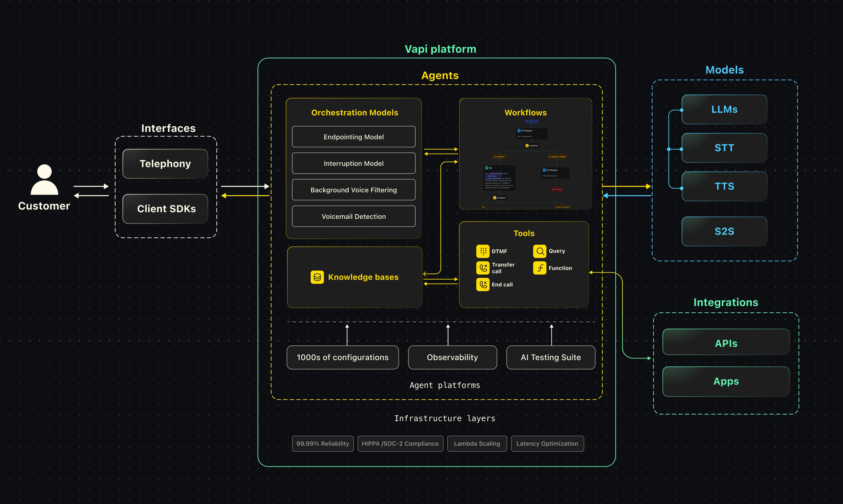The image size is (843, 504).
Task: Click the Function tool icon
Action: click(539, 268)
